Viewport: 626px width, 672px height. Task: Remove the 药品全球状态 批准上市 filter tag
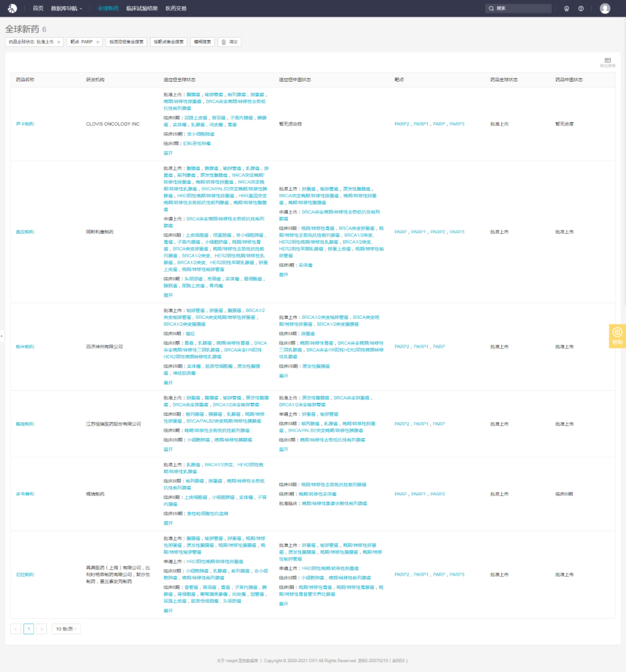(x=59, y=42)
